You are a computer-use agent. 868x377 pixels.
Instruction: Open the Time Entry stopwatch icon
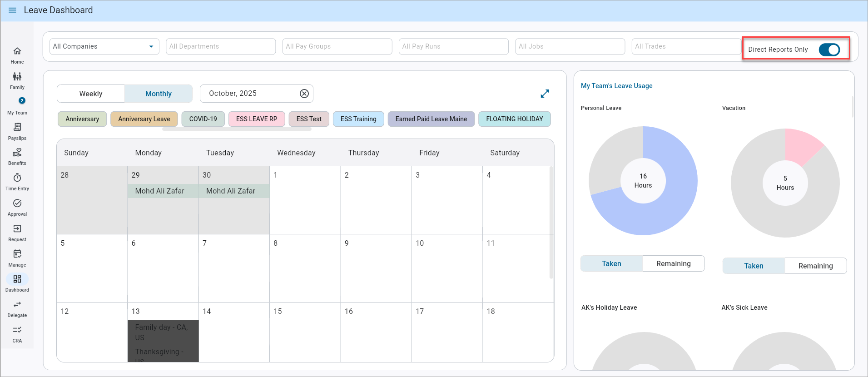click(x=17, y=178)
